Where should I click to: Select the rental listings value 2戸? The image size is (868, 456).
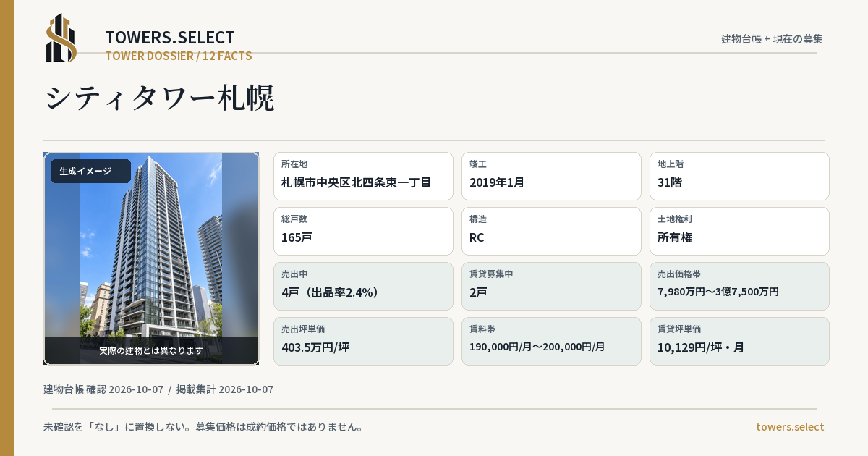(x=478, y=292)
